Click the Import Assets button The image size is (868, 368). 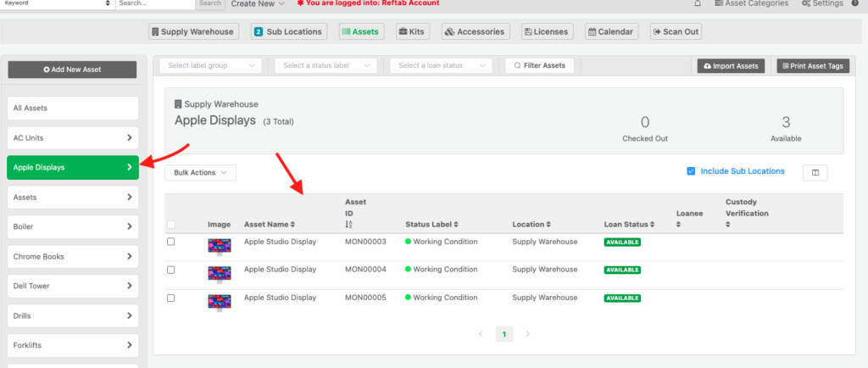(x=732, y=66)
